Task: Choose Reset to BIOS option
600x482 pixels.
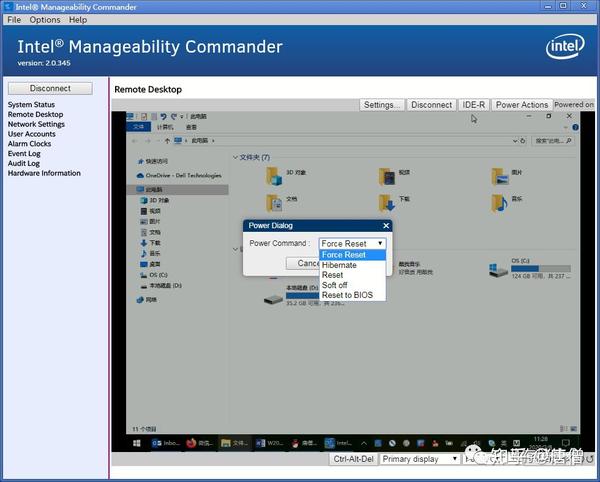Action: pos(352,295)
